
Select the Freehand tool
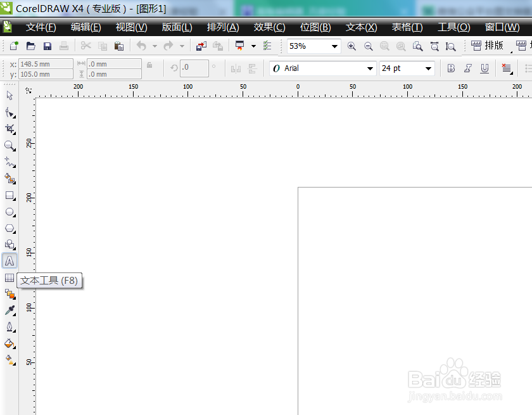pos(10,162)
